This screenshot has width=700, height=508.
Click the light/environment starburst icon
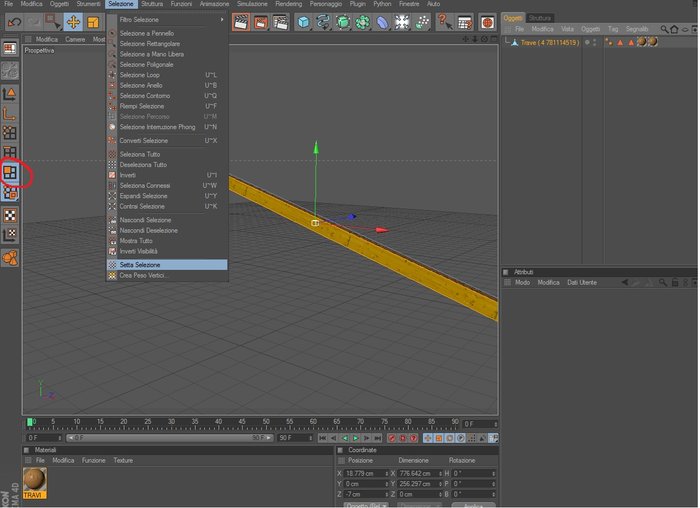tap(402, 22)
